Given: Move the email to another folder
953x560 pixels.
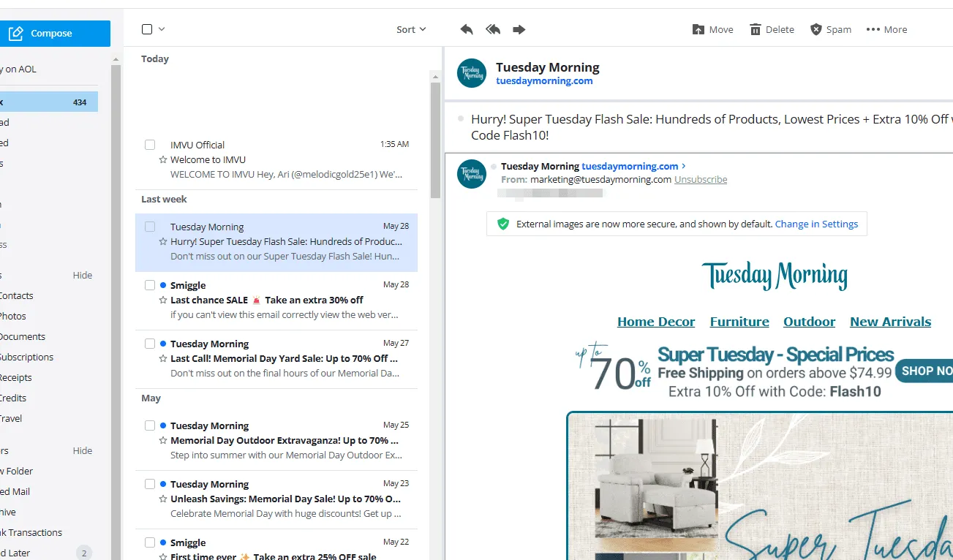Looking at the screenshot, I should tap(712, 29).
